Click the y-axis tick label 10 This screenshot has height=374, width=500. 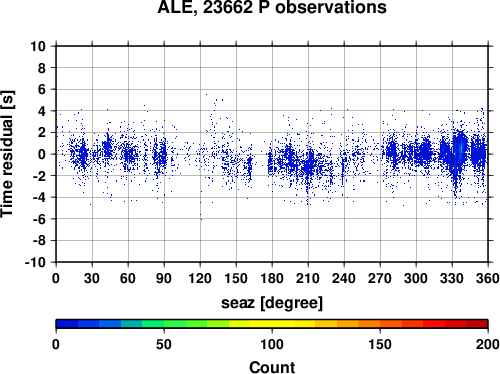[x=38, y=46]
